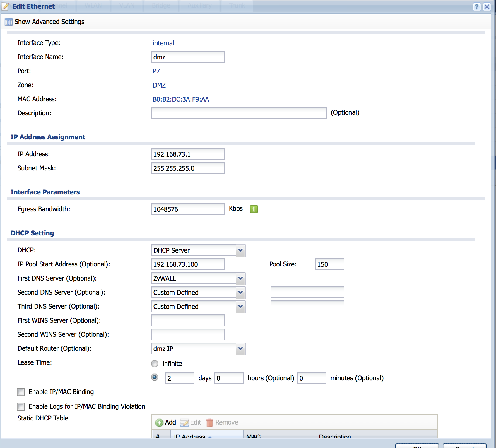The height and width of the screenshot is (448, 496).
Task: Click the Show Advanced Settings icon
Action: [8, 22]
